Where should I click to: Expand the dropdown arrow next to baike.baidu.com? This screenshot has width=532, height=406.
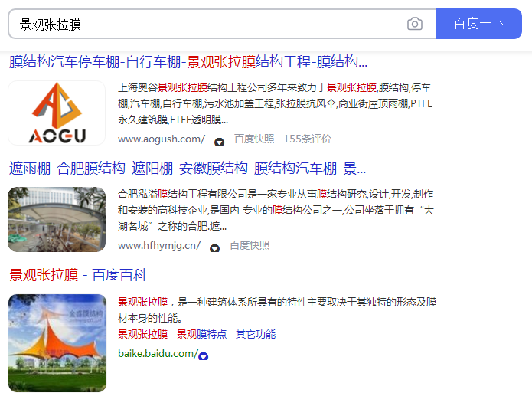[x=204, y=356]
